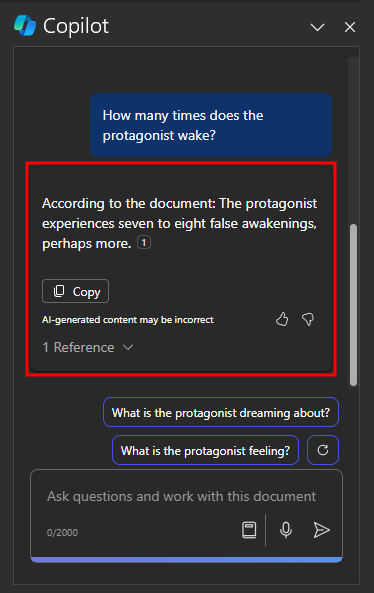The height and width of the screenshot is (593, 374).
Task: Give the response a thumbs down
Action: (x=308, y=320)
